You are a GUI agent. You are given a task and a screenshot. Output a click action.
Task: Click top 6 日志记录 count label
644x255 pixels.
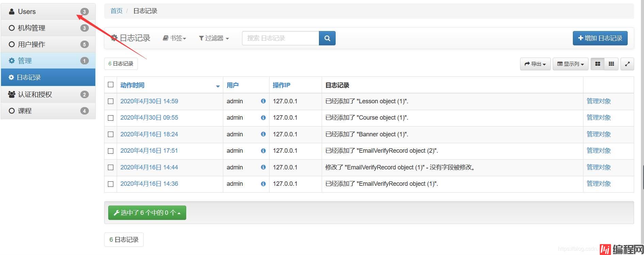(x=121, y=64)
